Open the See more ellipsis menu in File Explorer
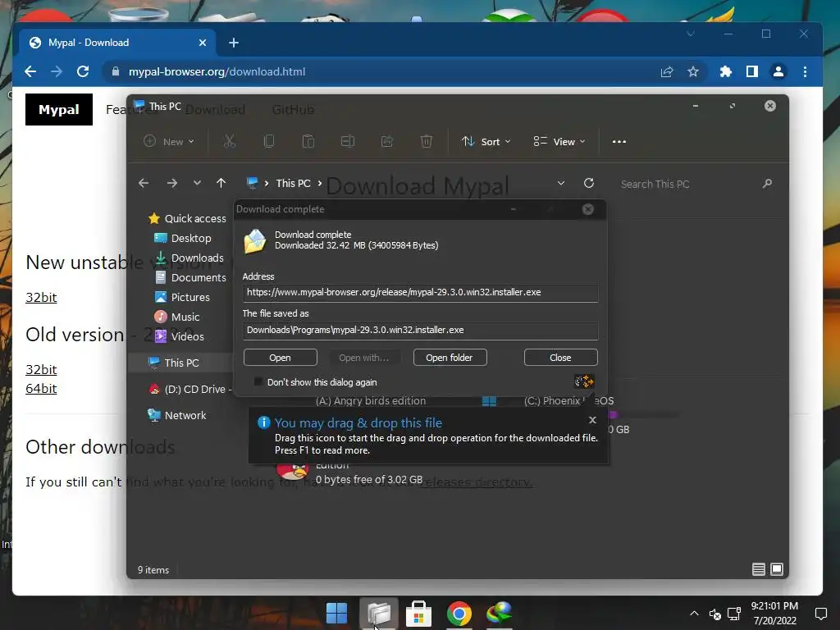This screenshot has width=840, height=630. click(x=619, y=141)
